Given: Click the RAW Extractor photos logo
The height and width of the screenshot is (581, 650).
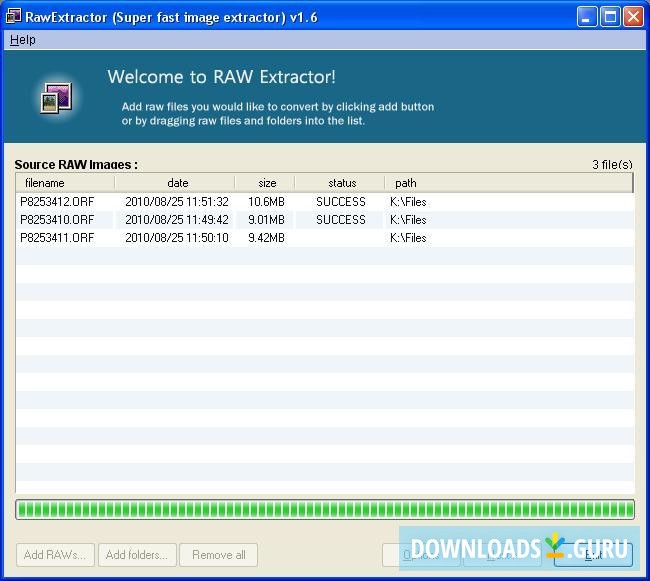Looking at the screenshot, I should [56, 98].
